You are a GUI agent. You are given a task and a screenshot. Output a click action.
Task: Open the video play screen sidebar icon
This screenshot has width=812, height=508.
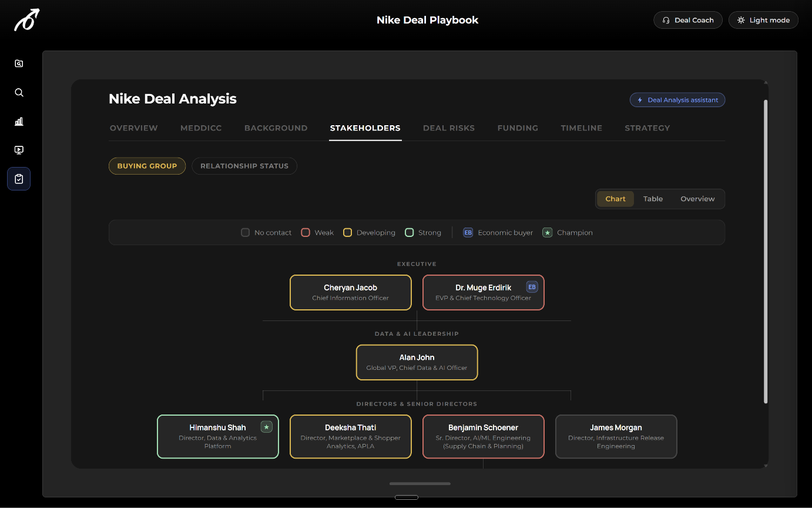pos(19,150)
